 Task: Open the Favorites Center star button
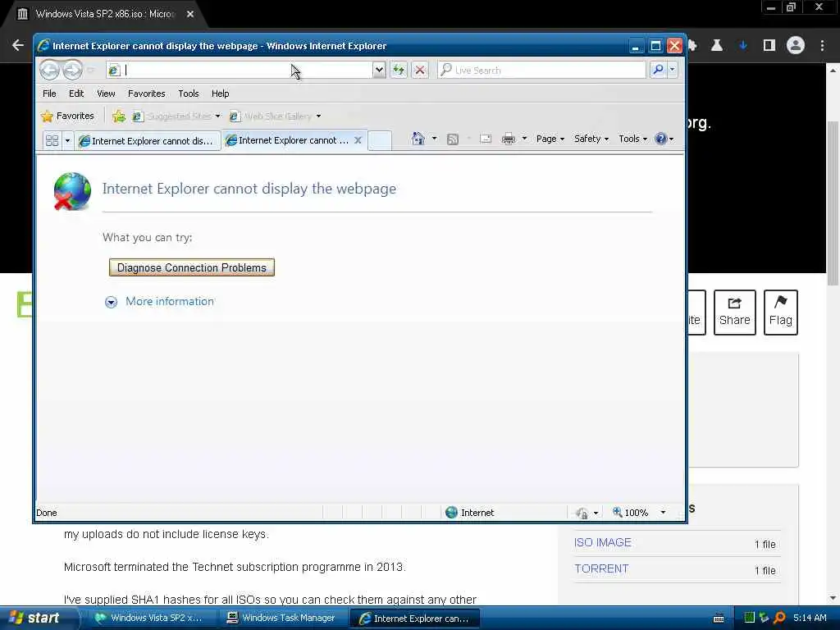click(x=67, y=116)
